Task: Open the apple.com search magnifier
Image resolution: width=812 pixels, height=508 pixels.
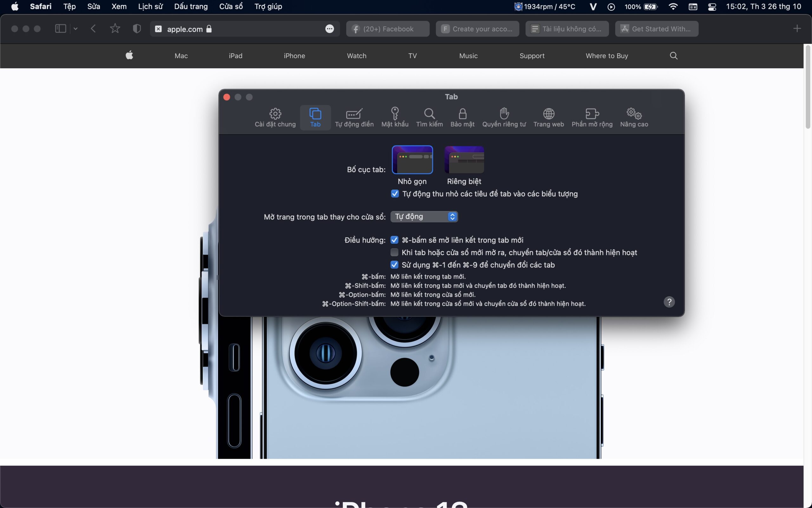Action: coord(673,56)
